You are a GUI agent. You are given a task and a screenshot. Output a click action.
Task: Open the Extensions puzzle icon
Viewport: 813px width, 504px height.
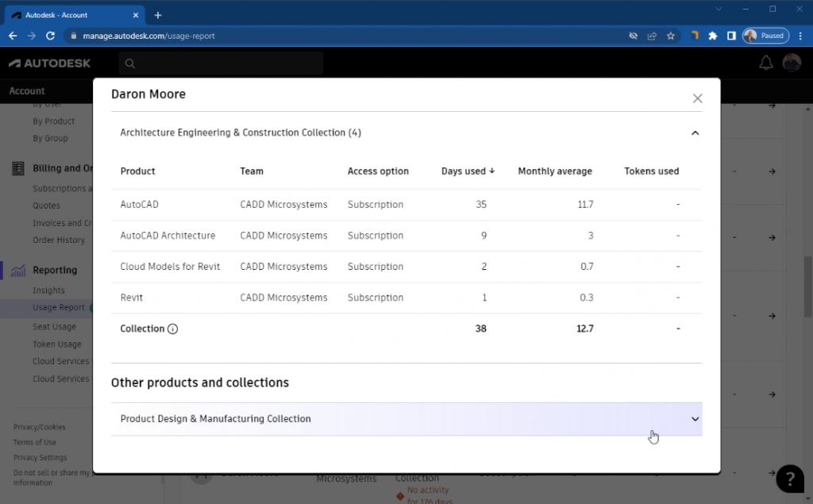click(x=713, y=36)
